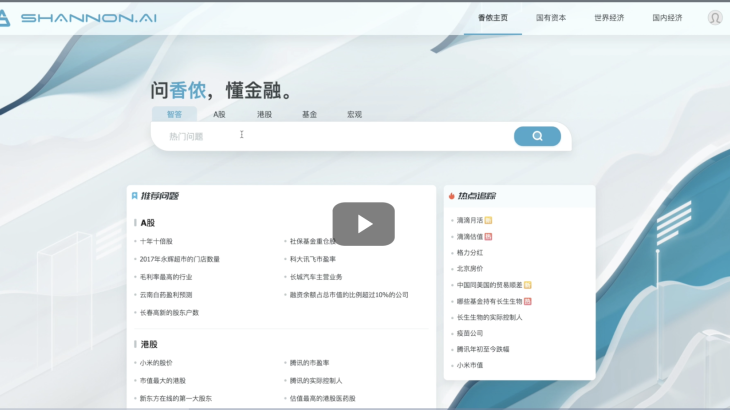Open the 2017年永辉超市的门店数量 question
Viewport: 730px width, 410px height.
click(x=180, y=259)
